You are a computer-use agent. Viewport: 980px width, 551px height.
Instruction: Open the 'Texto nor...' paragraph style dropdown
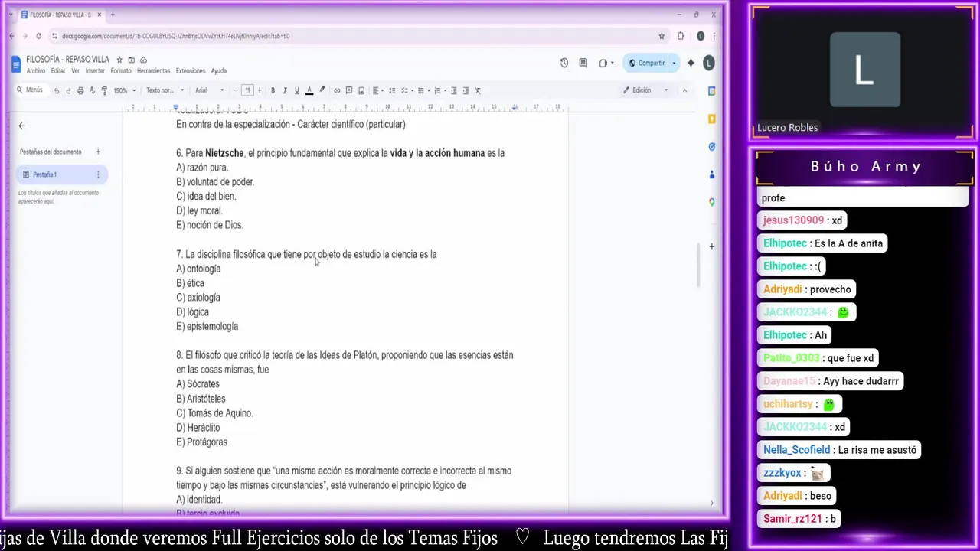(164, 90)
